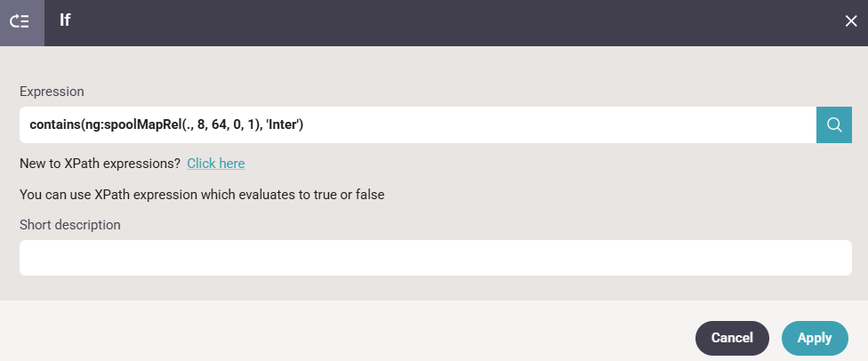Place cursor on 'contains' in the expression
The height and width of the screenshot is (361, 868).
[53, 125]
